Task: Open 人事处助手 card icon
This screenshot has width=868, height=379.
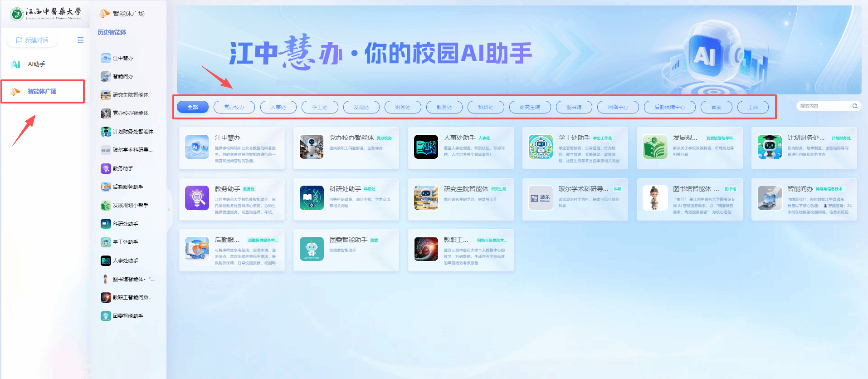Action: tap(426, 147)
